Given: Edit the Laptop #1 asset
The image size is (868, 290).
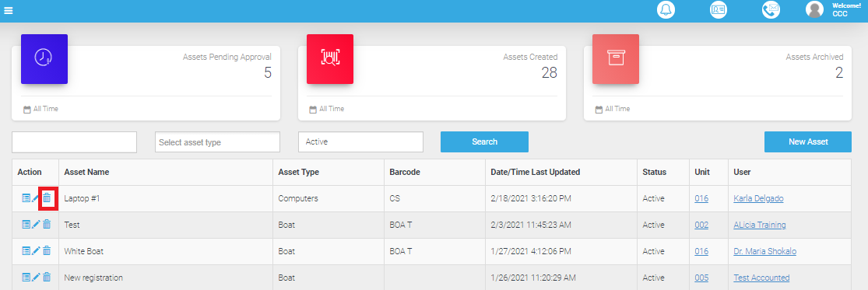Looking at the screenshot, I should point(36,197).
